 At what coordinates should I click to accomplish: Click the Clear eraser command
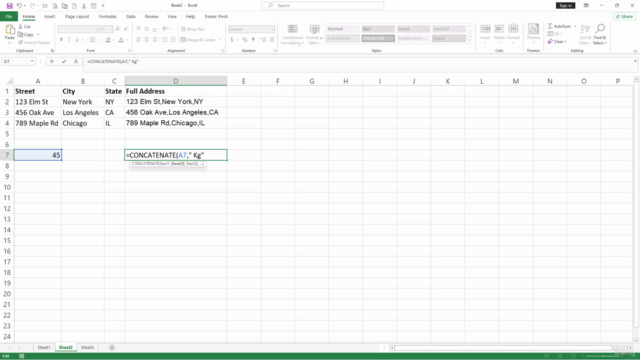(557, 42)
